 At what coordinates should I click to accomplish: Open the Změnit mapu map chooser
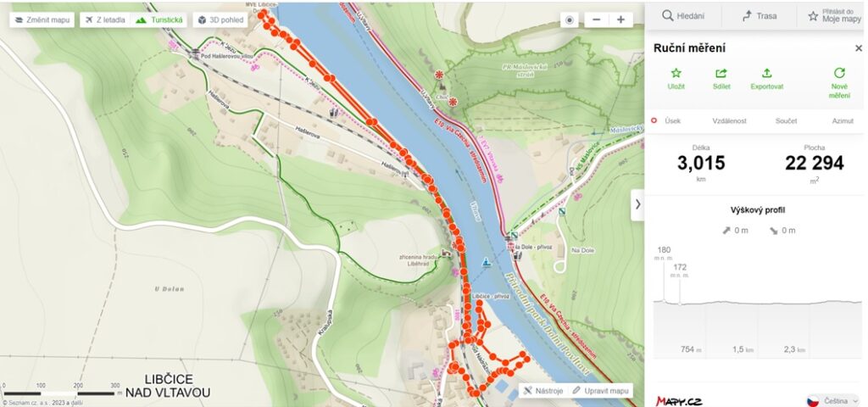click(x=42, y=20)
